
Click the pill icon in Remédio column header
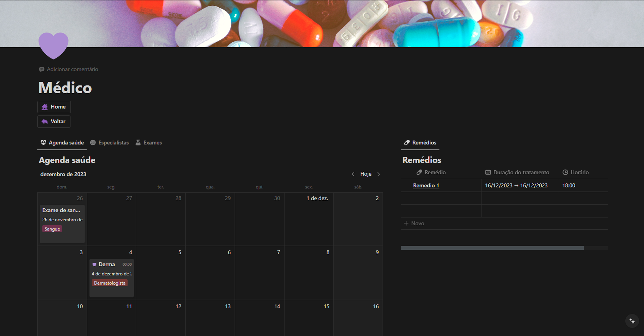tap(419, 172)
